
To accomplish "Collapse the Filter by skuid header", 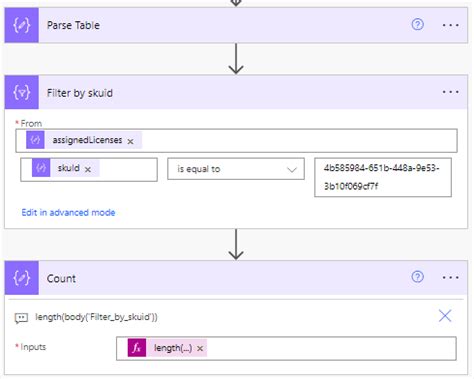I will point(236,92).
